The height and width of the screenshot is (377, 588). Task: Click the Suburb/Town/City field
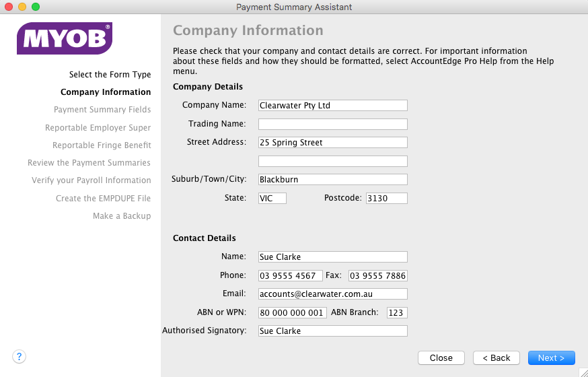(332, 179)
